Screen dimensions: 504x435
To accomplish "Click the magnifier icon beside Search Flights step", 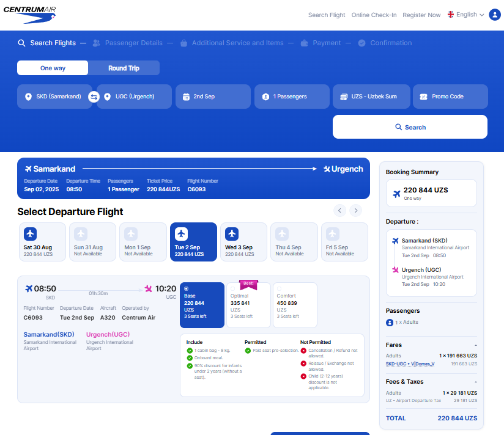I will tap(21, 43).
